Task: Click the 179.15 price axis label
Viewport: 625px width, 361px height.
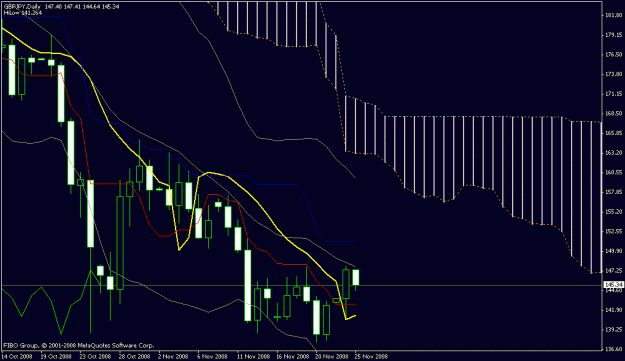Action: pyautogui.click(x=614, y=35)
